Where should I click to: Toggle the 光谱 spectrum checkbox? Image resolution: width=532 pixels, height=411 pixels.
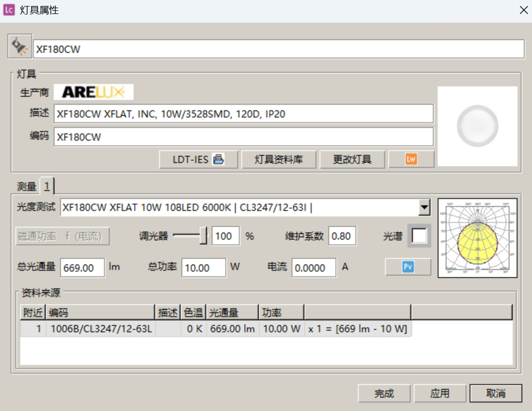pyautogui.click(x=419, y=236)
